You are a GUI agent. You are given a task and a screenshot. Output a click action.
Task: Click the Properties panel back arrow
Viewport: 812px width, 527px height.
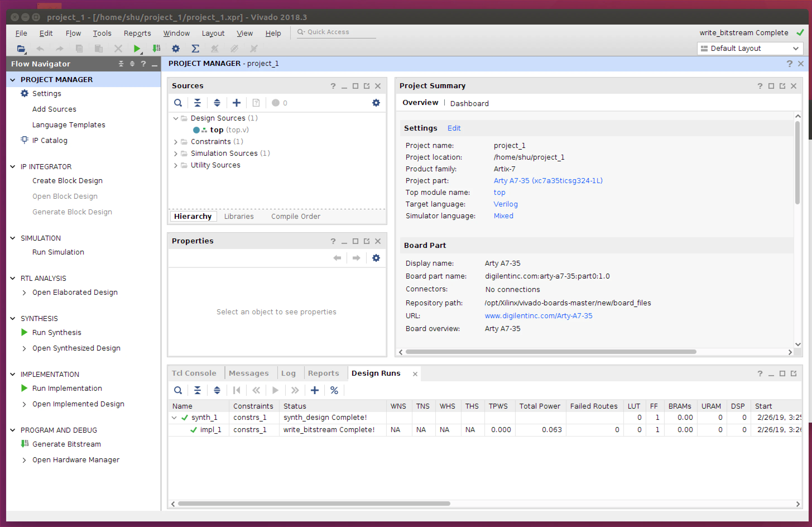pyautogui.click(x=337, y=258)
